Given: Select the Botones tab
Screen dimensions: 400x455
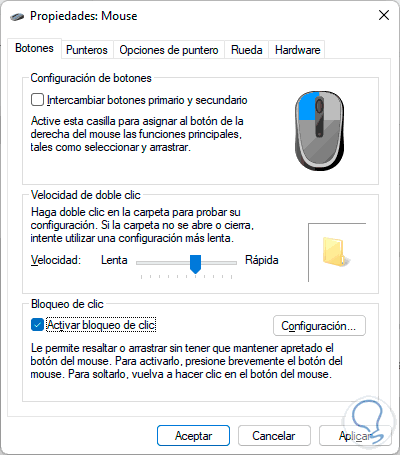Looking at the screenshot, I should (34, 48).
